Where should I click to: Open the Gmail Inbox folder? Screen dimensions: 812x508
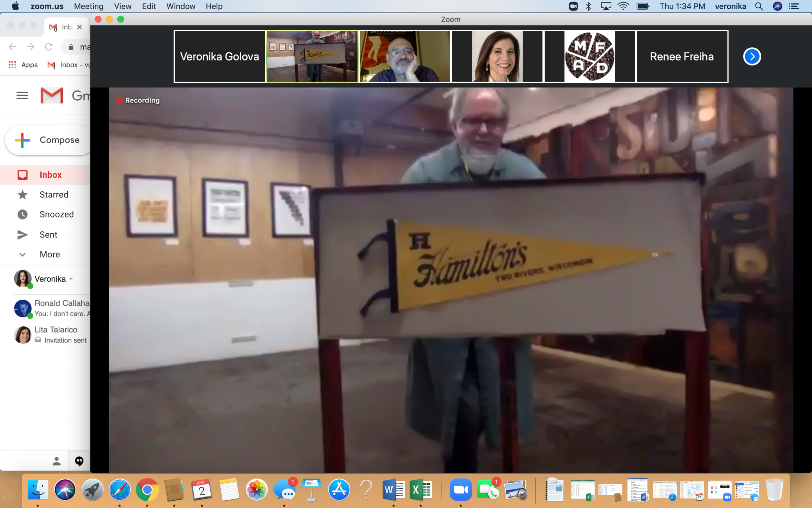(45, 175)
